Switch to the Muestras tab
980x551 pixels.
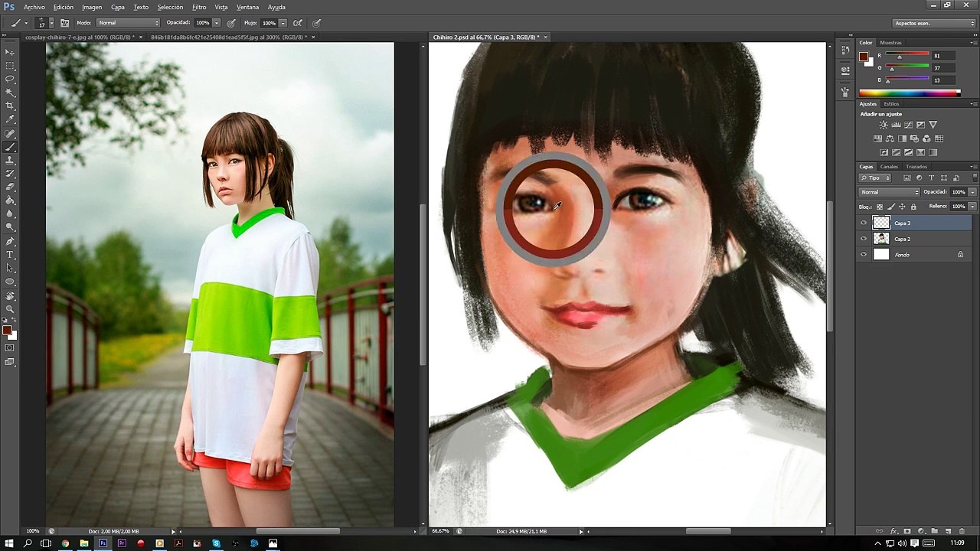890,43
